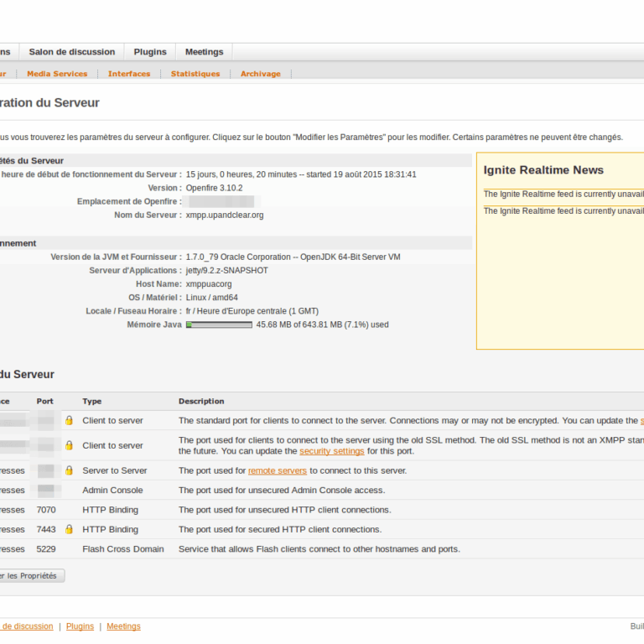The width and height of the screenshot is (644, 644).
Task: Click jetty/9.2.z-SNAPSHOT value
Action: (x=226, y=271)
